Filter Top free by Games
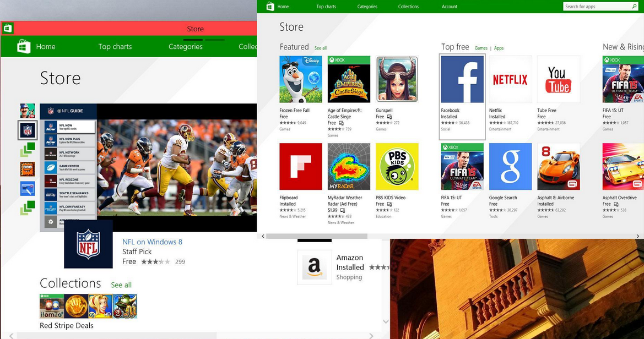This screenshot has width=644, height=339. (481, 48)
